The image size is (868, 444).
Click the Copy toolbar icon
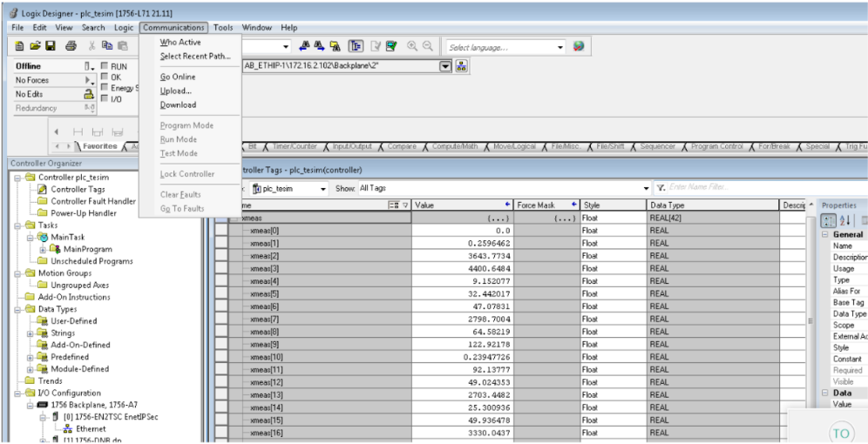click(x=107, y=46)
